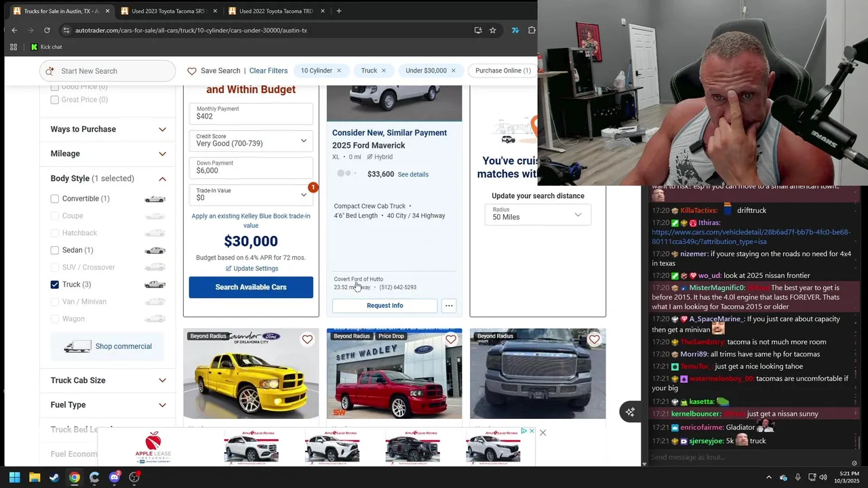This screenshot has width=868, height=488.
Task: Click the Send message chat input
Action: click(749, 457)
